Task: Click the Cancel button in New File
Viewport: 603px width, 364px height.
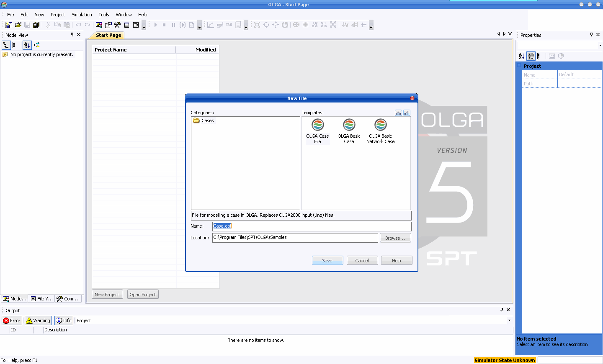Action: coord(362,261)
